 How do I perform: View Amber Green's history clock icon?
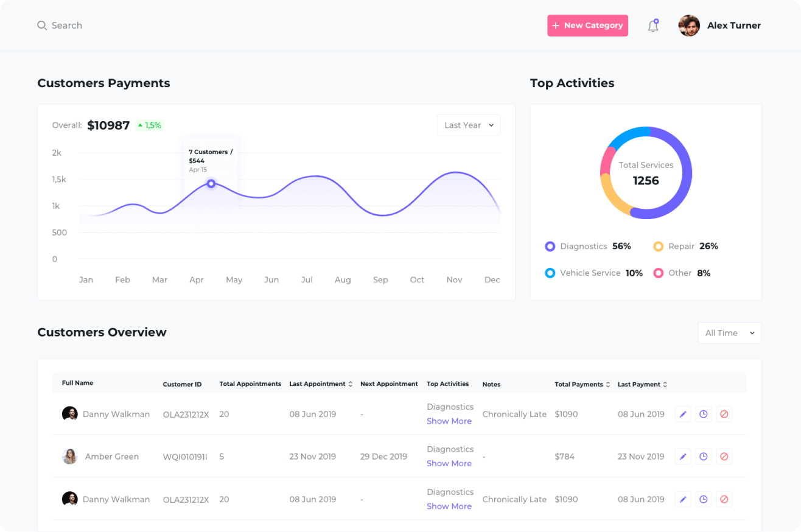(704, 457)
